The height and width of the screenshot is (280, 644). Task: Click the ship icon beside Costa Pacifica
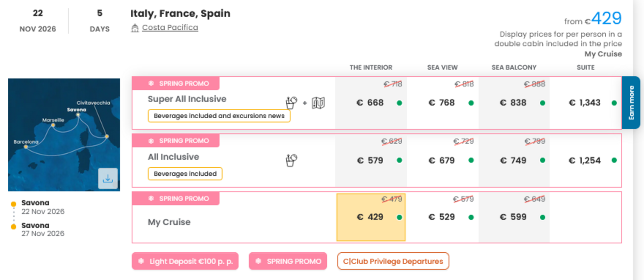[x=135, y=27]
